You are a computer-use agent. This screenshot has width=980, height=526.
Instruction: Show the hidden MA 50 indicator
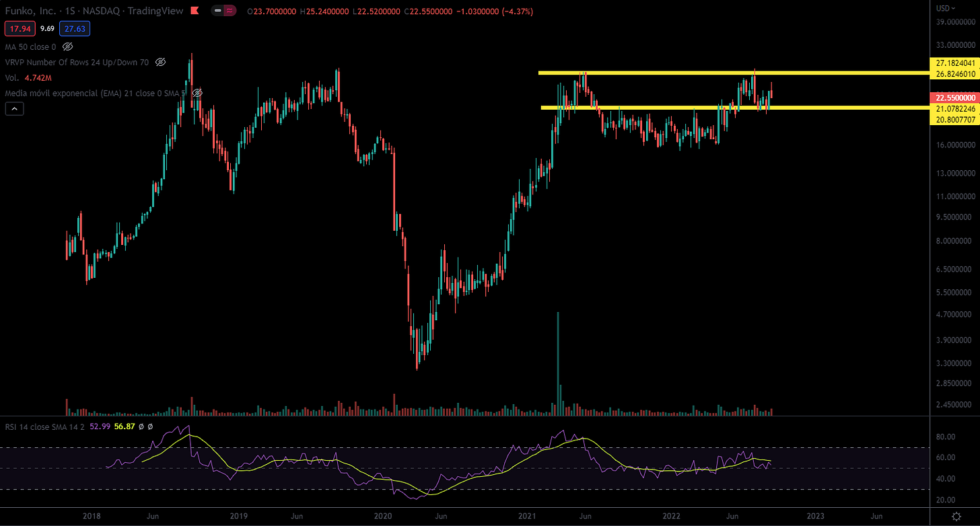pyautogui.click(x=67, y=46)
